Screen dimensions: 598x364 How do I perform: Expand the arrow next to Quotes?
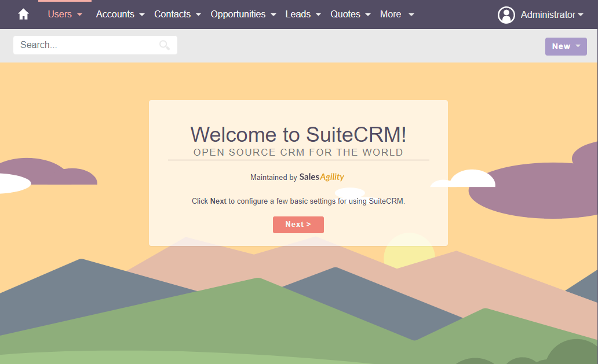tap(368, 15)
